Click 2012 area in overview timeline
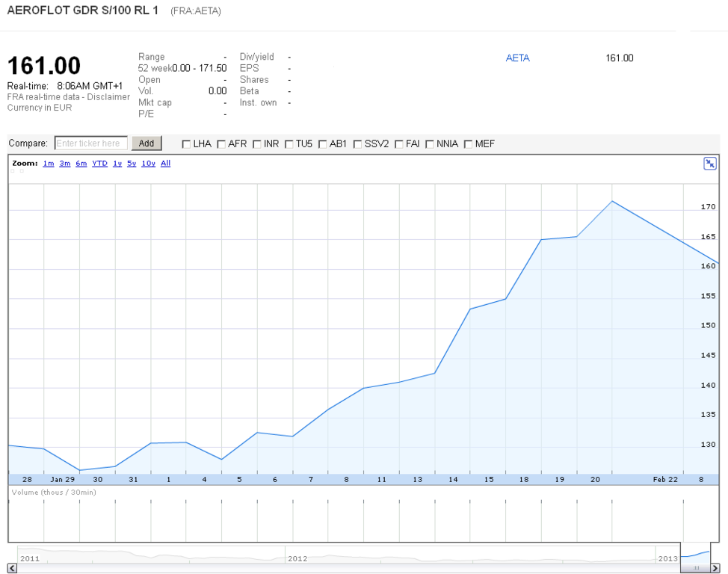 pyautogui.click(x=297, y=558)
